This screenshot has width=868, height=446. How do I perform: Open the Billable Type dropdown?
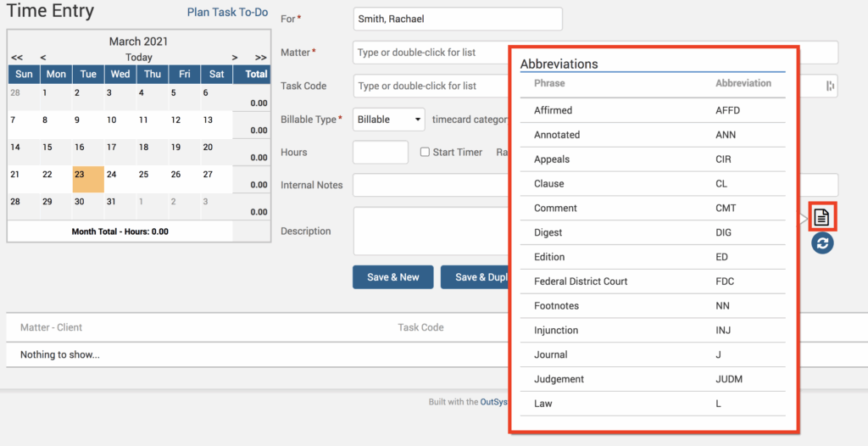389,120
